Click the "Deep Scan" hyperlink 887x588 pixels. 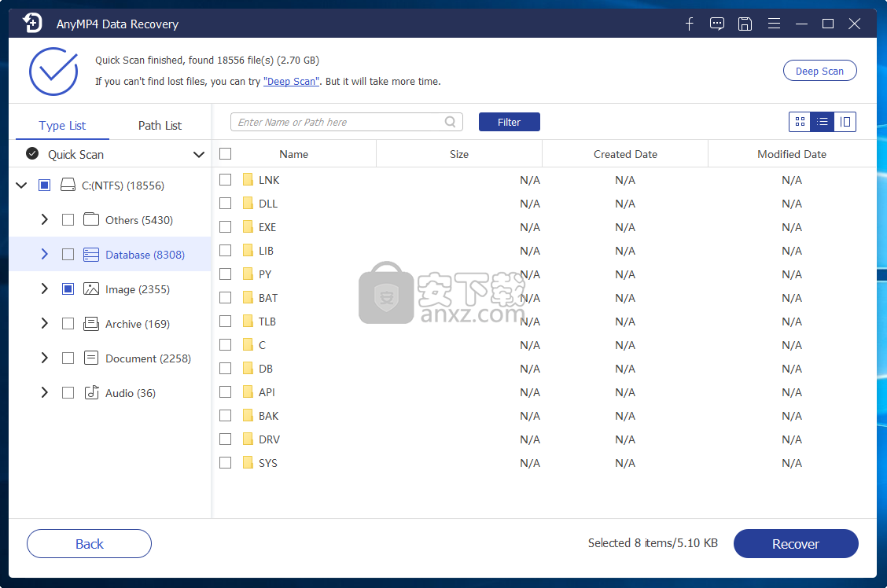pyautogui.click(x=291, y=82)
